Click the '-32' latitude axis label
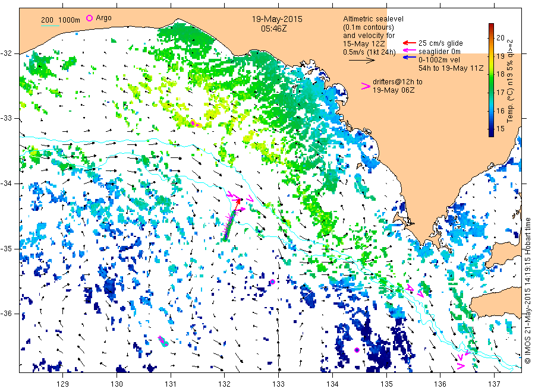 click(x=6, y=53)
